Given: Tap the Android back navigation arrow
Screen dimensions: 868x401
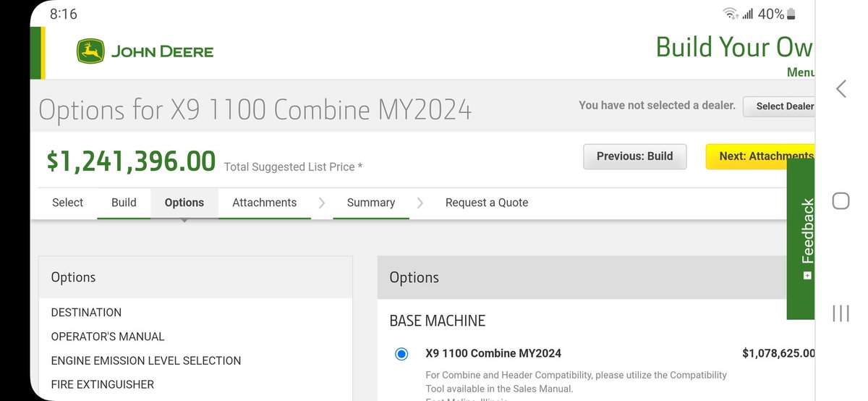Looking at the screenshot, I should point(841,88).
